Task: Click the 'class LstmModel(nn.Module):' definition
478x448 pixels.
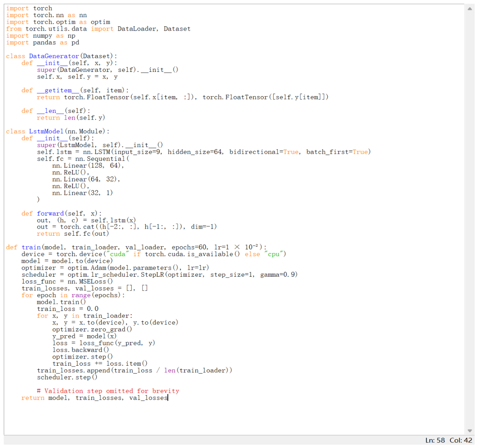Action: (x=58, y=132)
